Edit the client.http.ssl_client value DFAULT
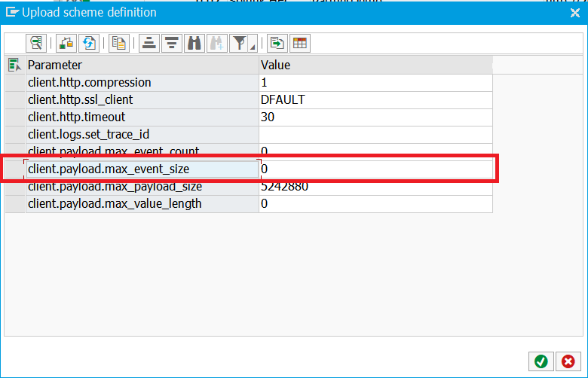Image resolution: width=588 pixels, height=378 pixels. click(375, 99)
